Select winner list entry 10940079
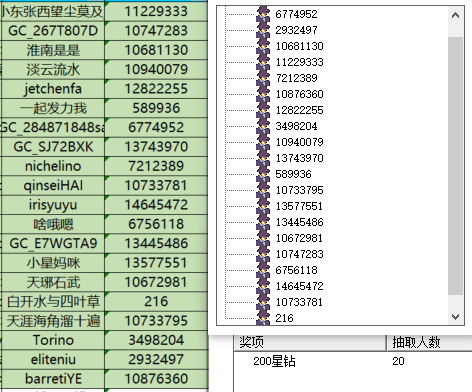 [299, 142]
